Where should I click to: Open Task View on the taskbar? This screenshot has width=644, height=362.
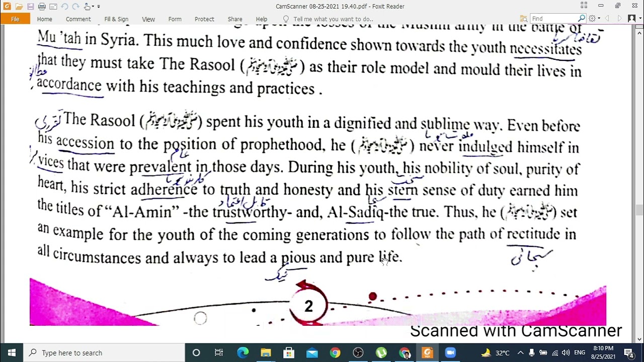[x=219, y=352]
